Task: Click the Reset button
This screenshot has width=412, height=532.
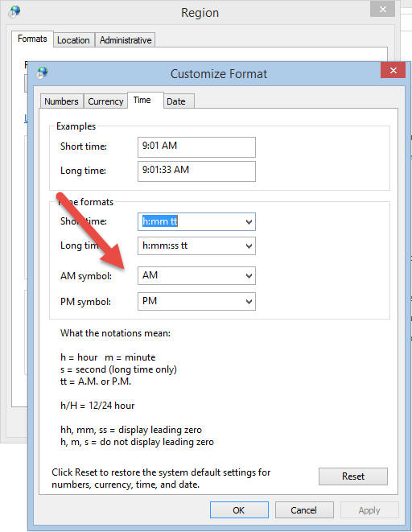Action: click(353, 476)
